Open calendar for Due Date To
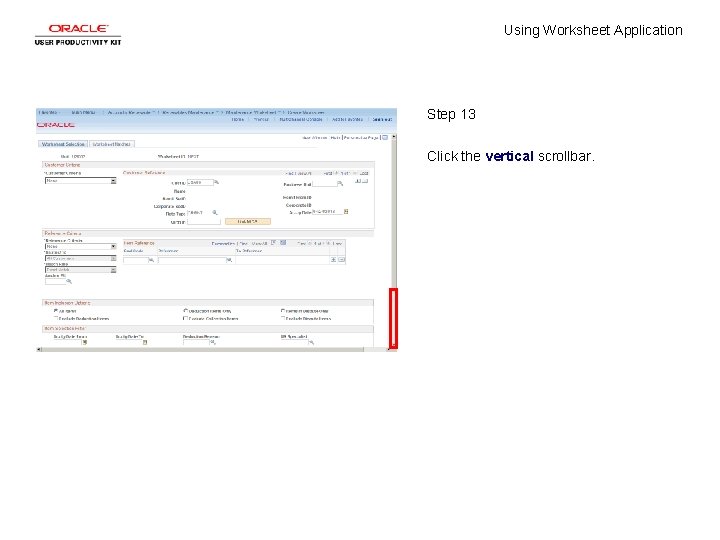Screen dimensions: 720x540 tap(145, 343)
